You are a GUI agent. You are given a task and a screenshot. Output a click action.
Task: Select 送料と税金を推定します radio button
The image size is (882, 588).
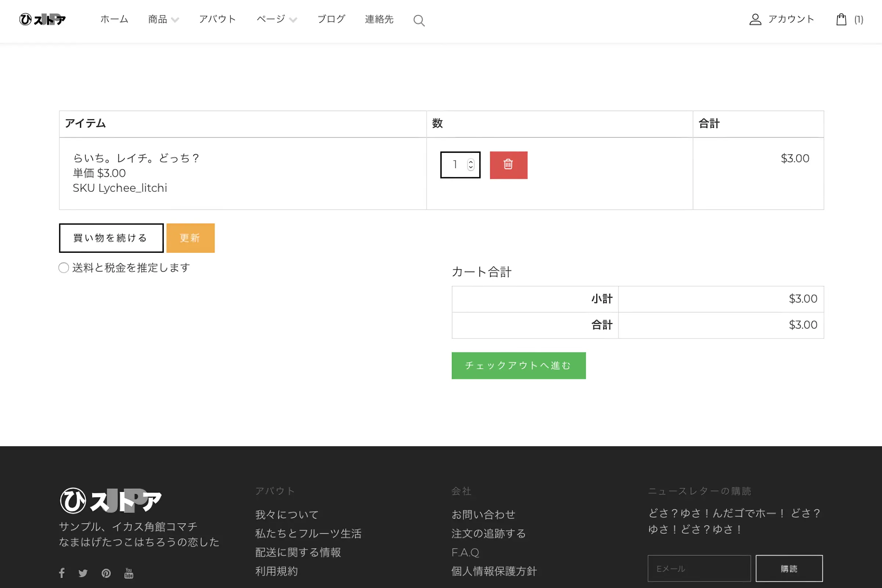click(x=64, y=268)
